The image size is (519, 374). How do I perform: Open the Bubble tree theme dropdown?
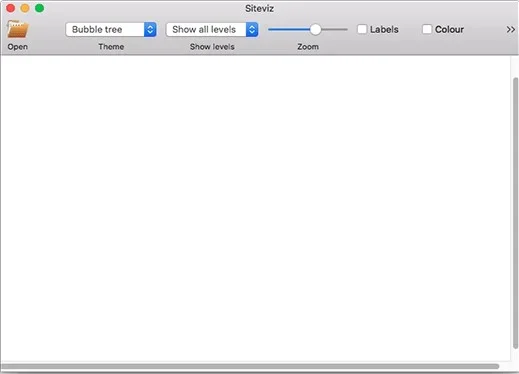[111, 29]
